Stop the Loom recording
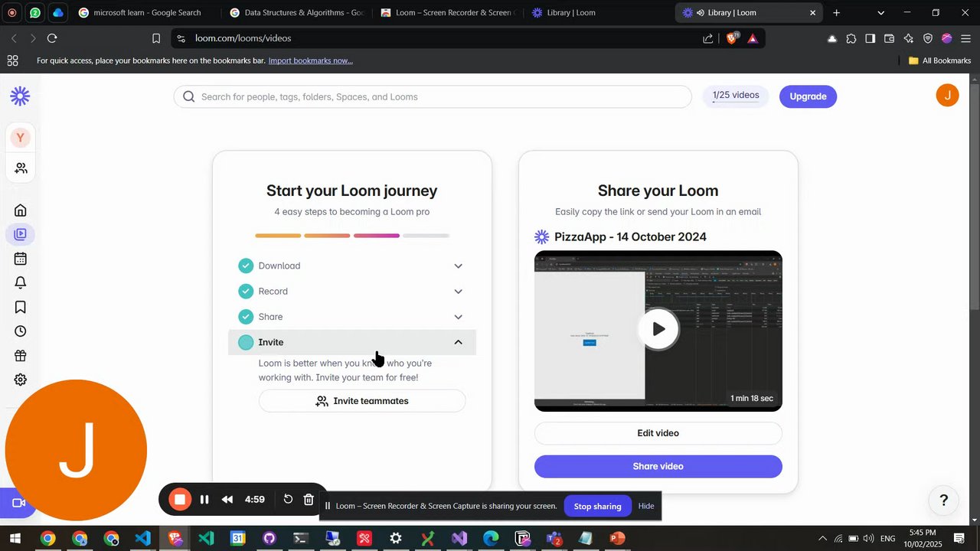Image resolution: width=980 pixels, height=551 pixels. tap(180, 500)
